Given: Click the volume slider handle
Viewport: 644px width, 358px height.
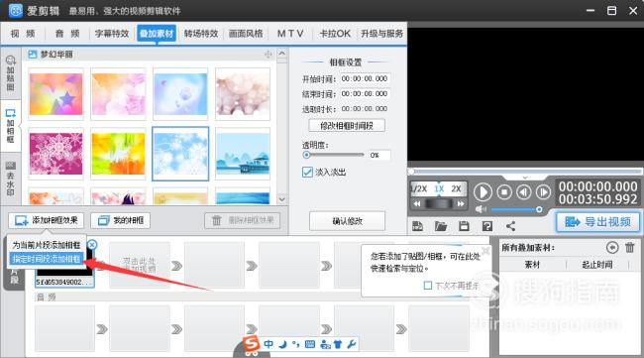Looking at the screenshot, I should click(539, 209).
